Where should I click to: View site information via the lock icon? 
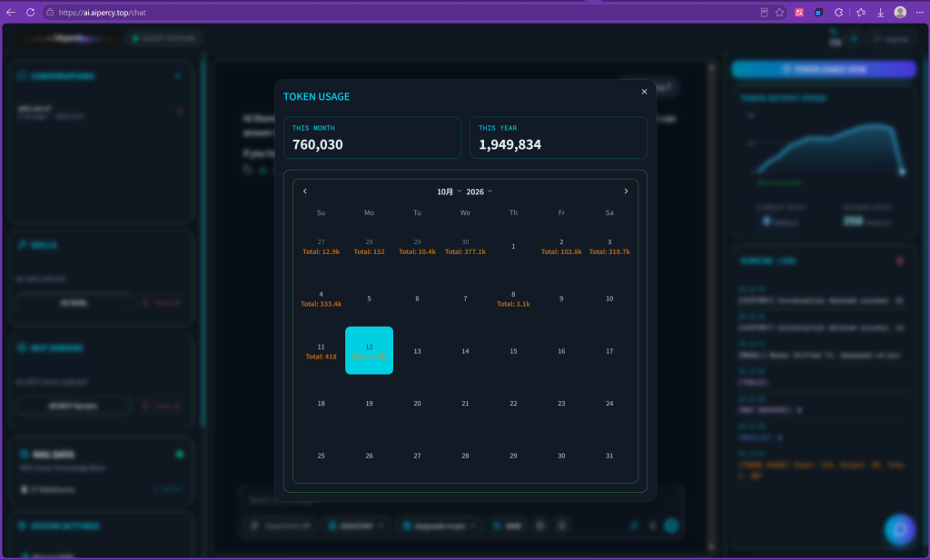50,13
